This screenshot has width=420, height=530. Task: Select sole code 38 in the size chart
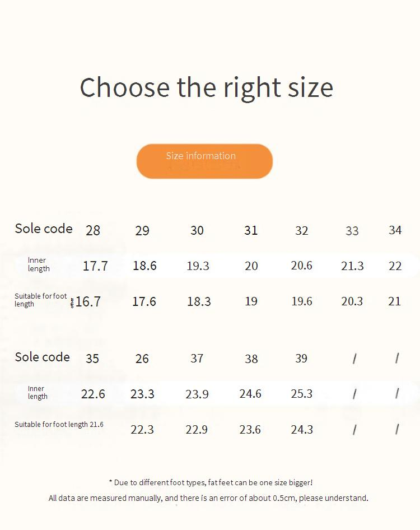pos(251,359)
